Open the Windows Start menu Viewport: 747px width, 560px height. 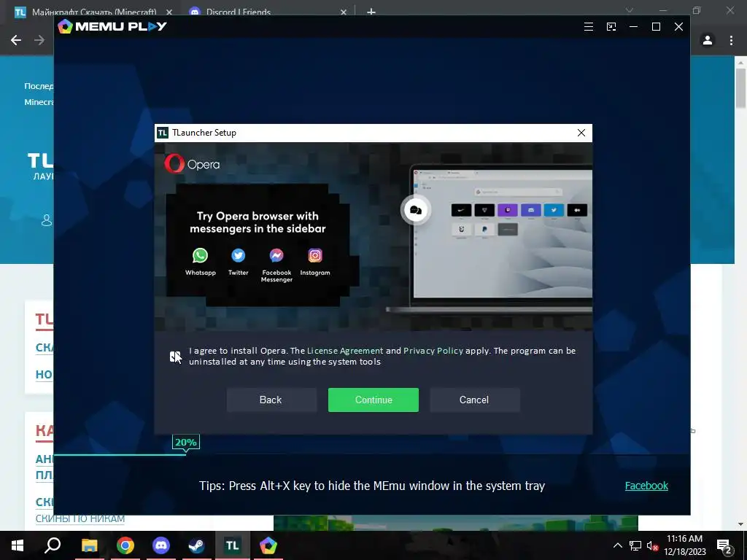pos(18,545)
